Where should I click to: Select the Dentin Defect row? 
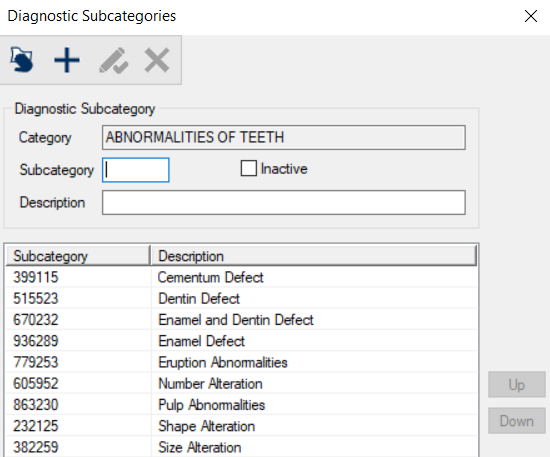[241, 298]
